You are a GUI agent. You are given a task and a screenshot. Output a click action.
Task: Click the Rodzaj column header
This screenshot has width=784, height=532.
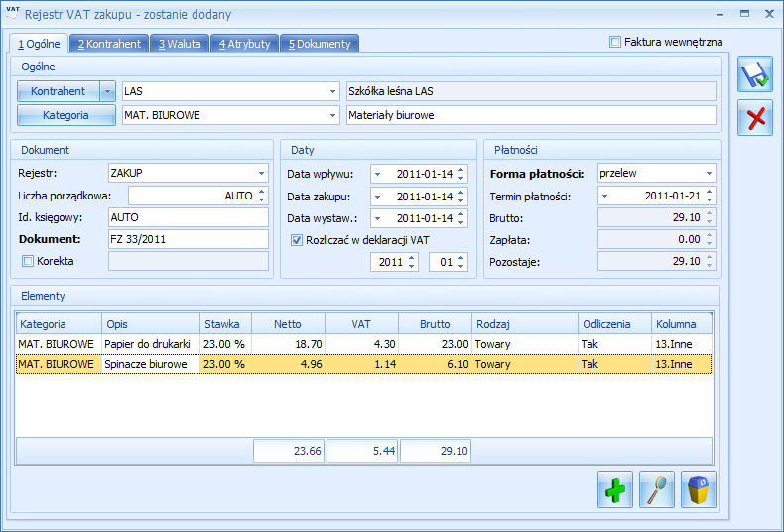click(525, 324)
